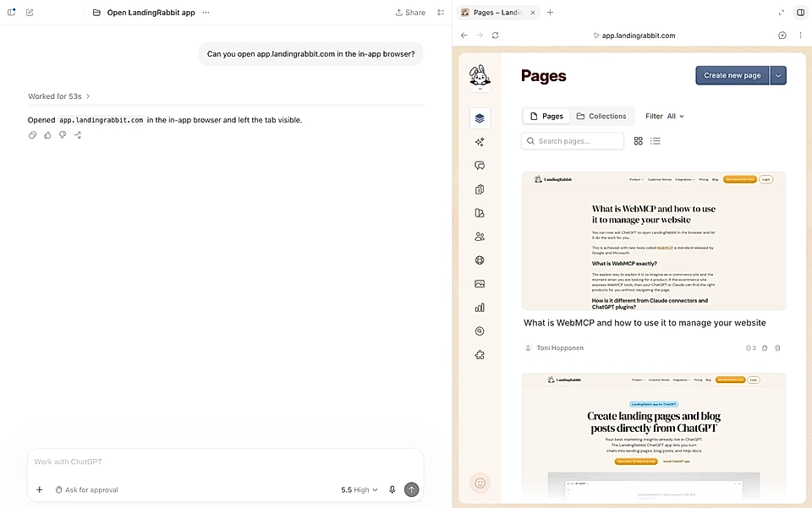Viewport: 812px width, 508px height.
Task: Open the image media sidebar icon
Action: [480, 283]
